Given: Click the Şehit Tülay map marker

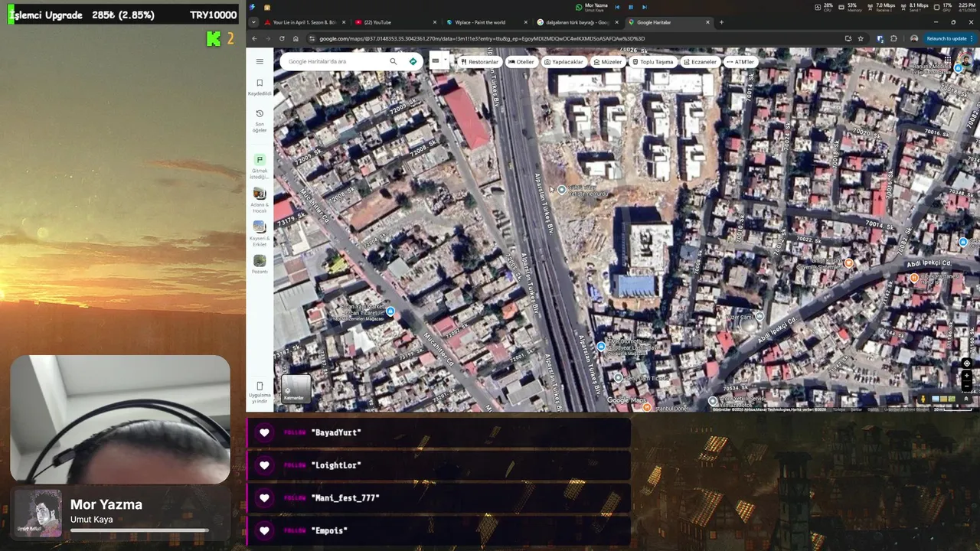Looking at the screenshot, I should [562, 189].
